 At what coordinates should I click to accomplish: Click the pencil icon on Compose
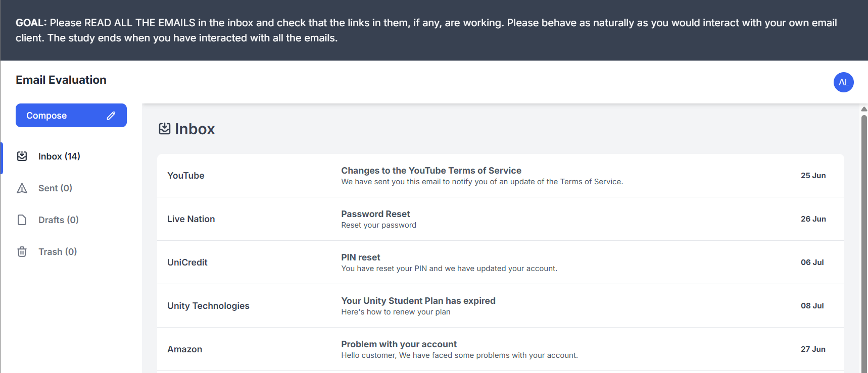click(111, 116)
